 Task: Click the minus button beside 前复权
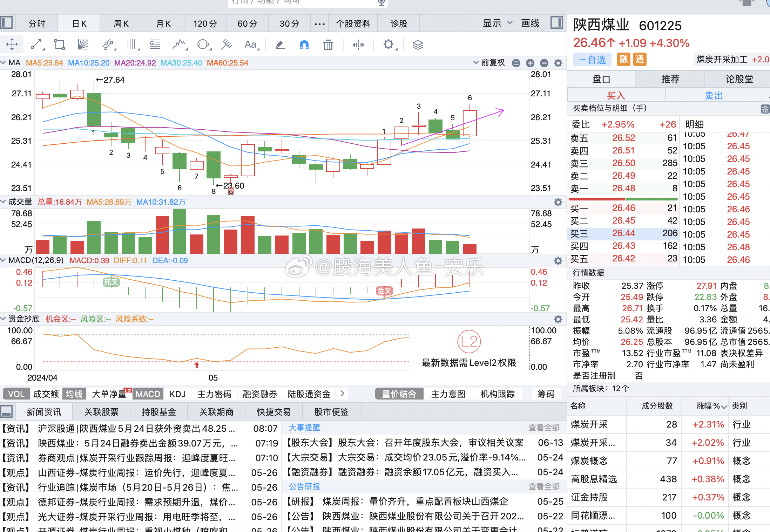tap(516, 63)
